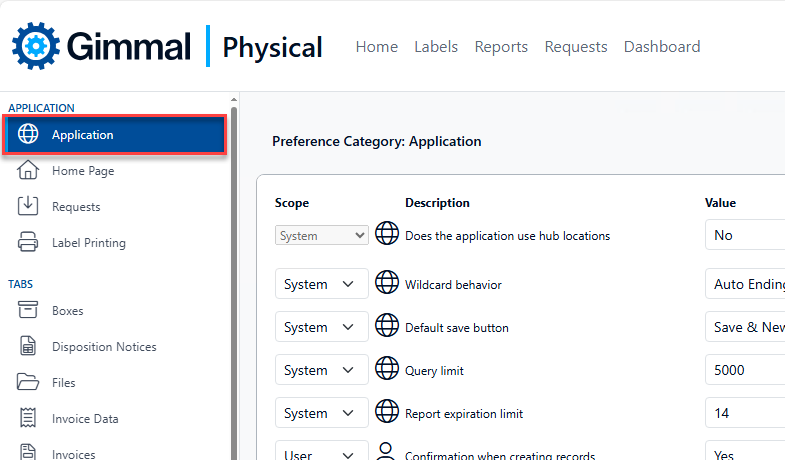Viewport: 785px width, 460px height.
Task: Click globe icon beside Report expiration limit
Action: tap(387, 411)
